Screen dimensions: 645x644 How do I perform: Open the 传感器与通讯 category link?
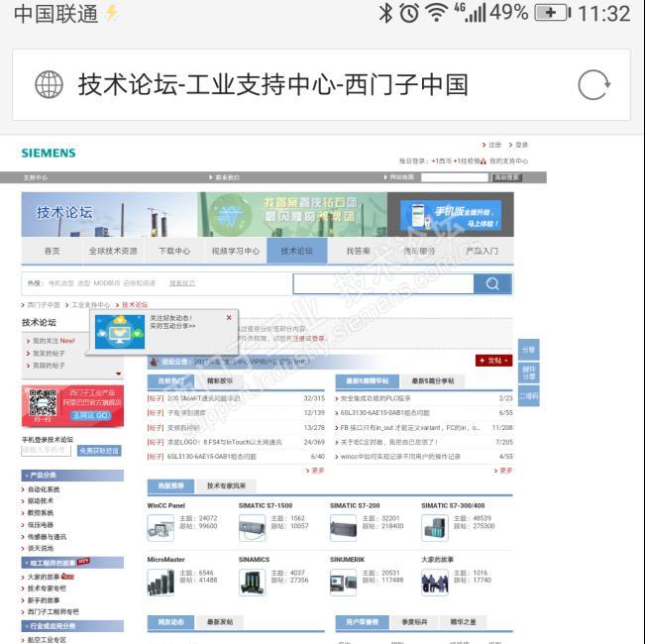pos(47,537)
